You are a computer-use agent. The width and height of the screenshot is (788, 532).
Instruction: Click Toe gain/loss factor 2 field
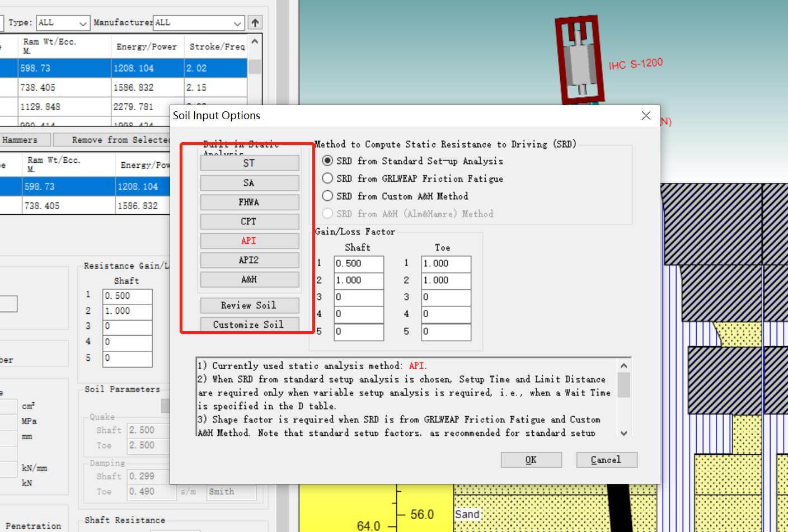[x=446, y=280]
